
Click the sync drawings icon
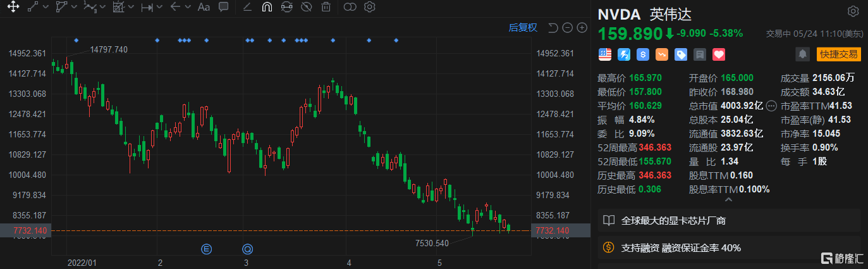(286, 8)
